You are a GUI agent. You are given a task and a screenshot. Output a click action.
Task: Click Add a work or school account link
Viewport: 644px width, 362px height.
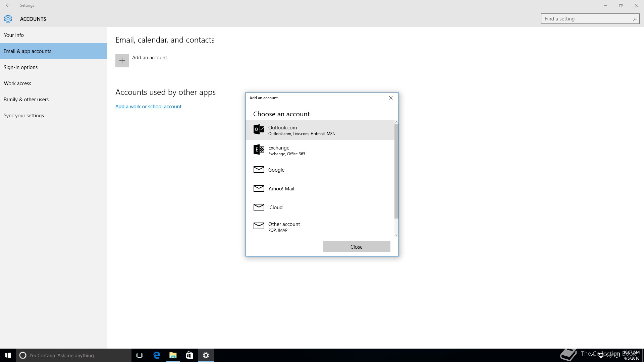pos(148,106)
